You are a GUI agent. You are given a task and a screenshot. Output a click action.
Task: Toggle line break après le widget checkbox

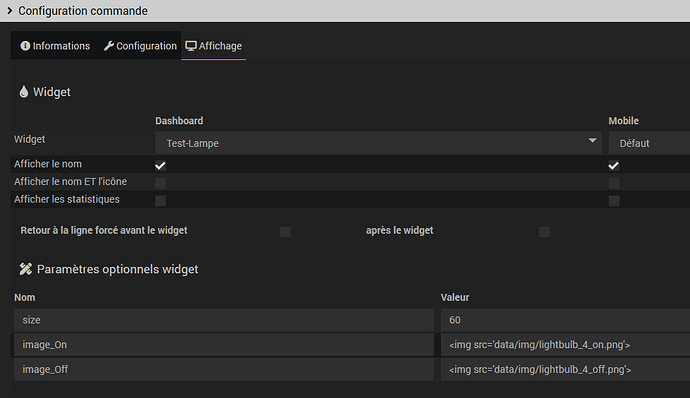[544, 232]
